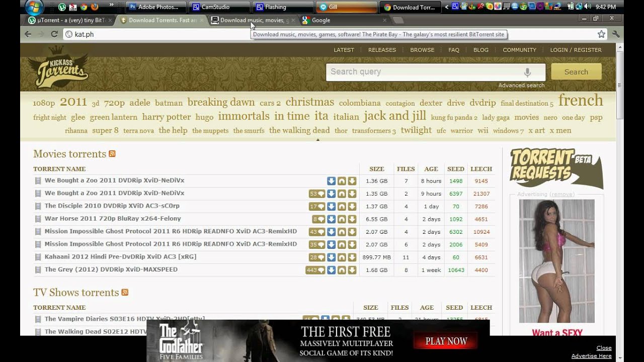Open the 8 comments bubble on War Horse
644x362 pixels.
pyautogui.click(x=319, y=219)
